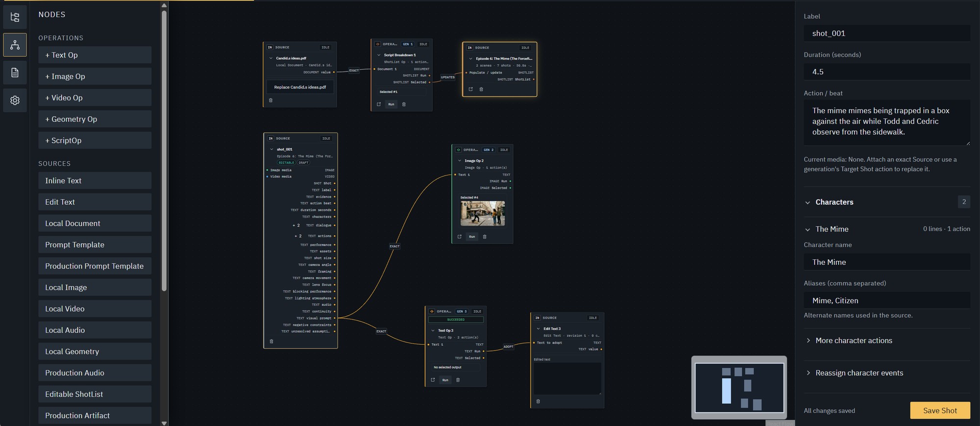Click the Duration seconds field
The image size is (980, 426).
click(x=887, y=72)
